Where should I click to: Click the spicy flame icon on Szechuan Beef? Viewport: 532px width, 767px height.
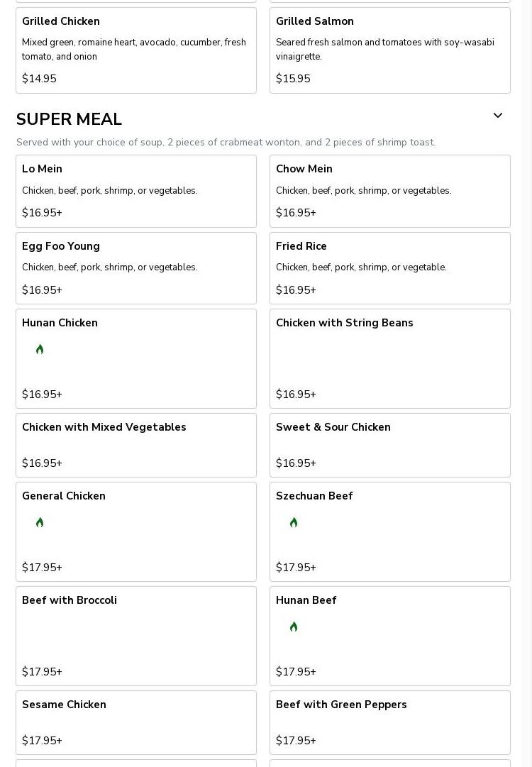[294, 522]
